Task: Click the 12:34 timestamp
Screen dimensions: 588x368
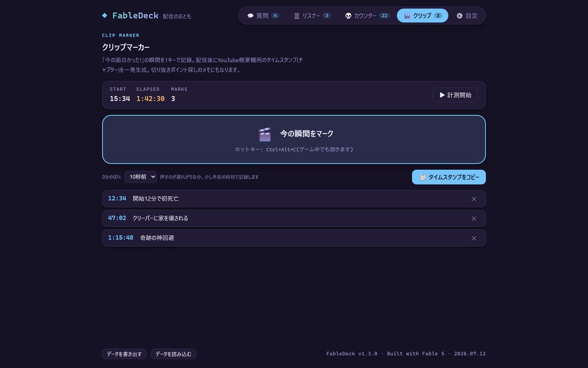Action: coord(117,198)
